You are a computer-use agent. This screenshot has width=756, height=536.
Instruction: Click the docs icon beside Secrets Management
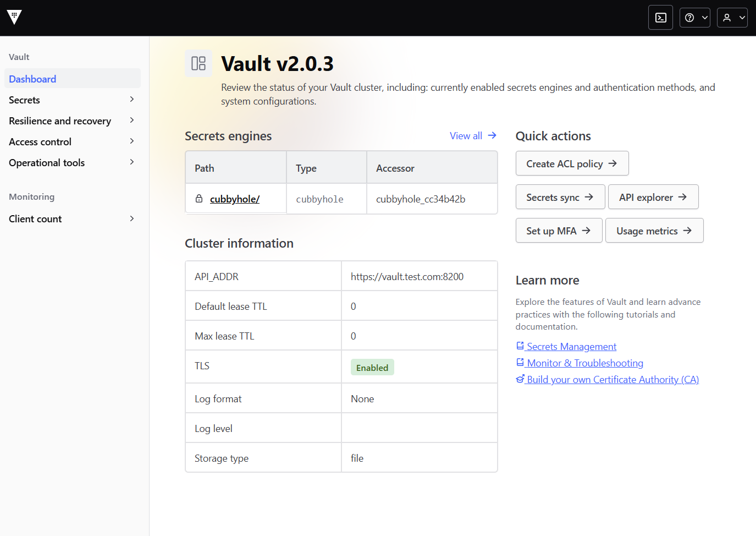point(520,346)
